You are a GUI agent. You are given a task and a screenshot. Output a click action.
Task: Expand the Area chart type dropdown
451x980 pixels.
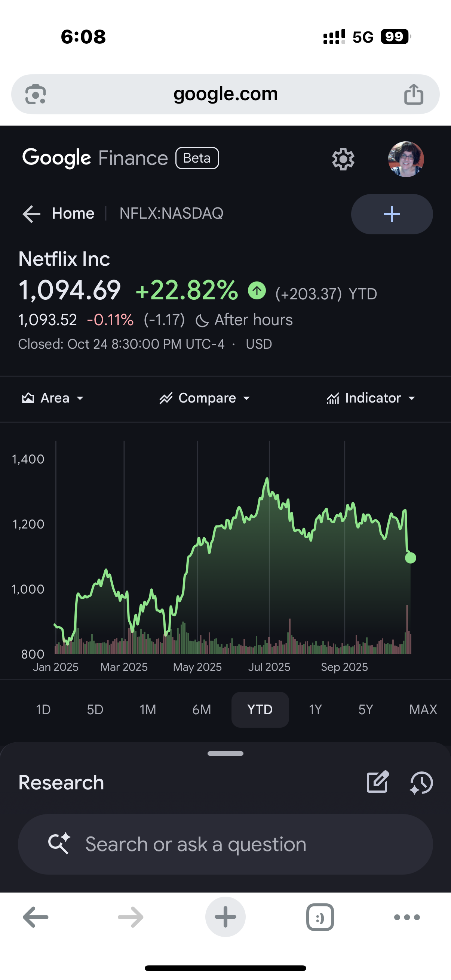coord(52,398)
